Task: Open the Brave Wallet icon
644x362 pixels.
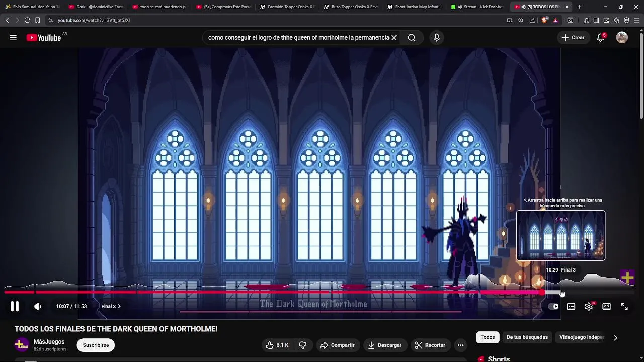Action: [x=606, y=20]
